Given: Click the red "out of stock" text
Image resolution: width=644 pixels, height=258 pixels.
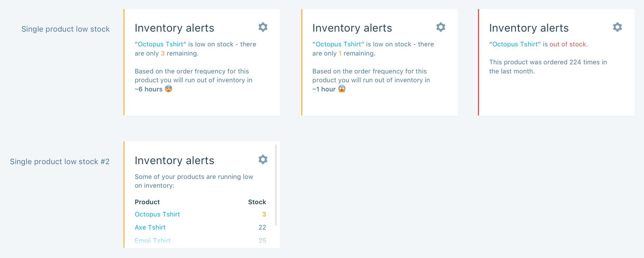Looking at the screenshot, I should coord(567,44).
